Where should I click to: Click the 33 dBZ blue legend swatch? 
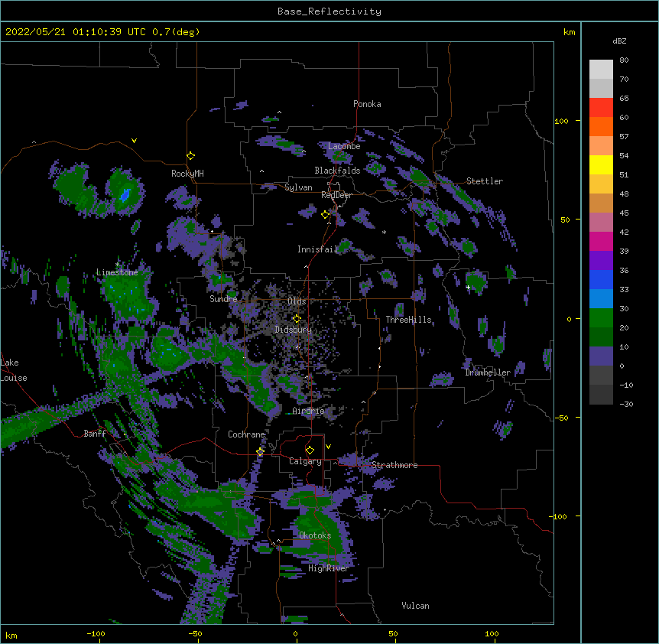tap(601, 279)
